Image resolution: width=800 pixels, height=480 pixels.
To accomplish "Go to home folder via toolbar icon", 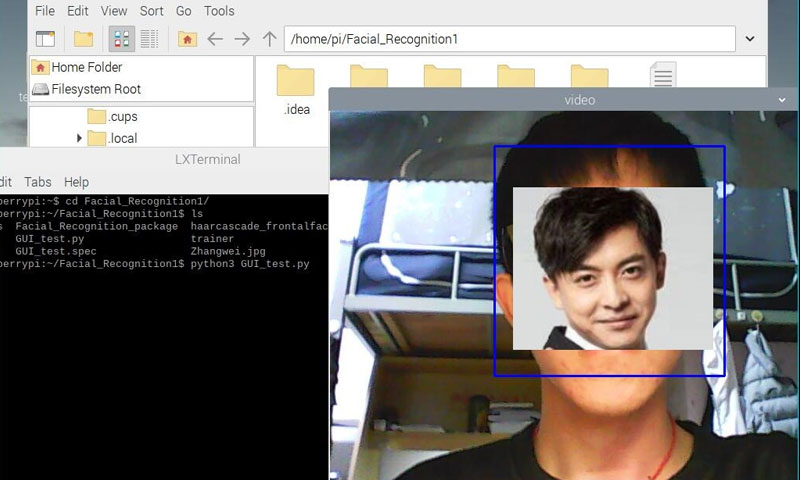I will point(187,39).
